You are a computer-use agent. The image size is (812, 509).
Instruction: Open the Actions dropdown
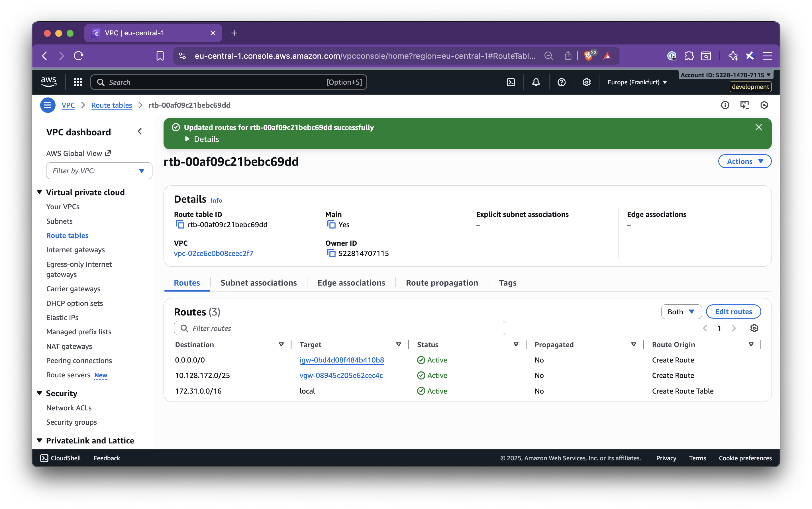744,161
